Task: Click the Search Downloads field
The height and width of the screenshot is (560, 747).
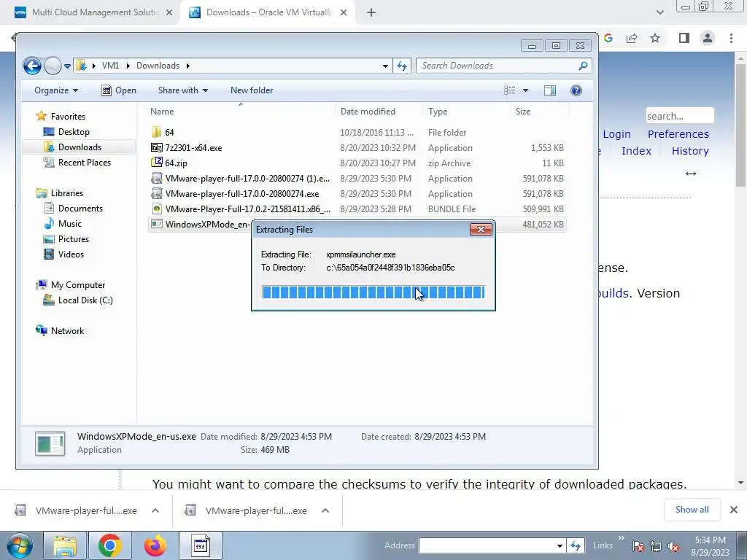Action: [x=504, y=66]
